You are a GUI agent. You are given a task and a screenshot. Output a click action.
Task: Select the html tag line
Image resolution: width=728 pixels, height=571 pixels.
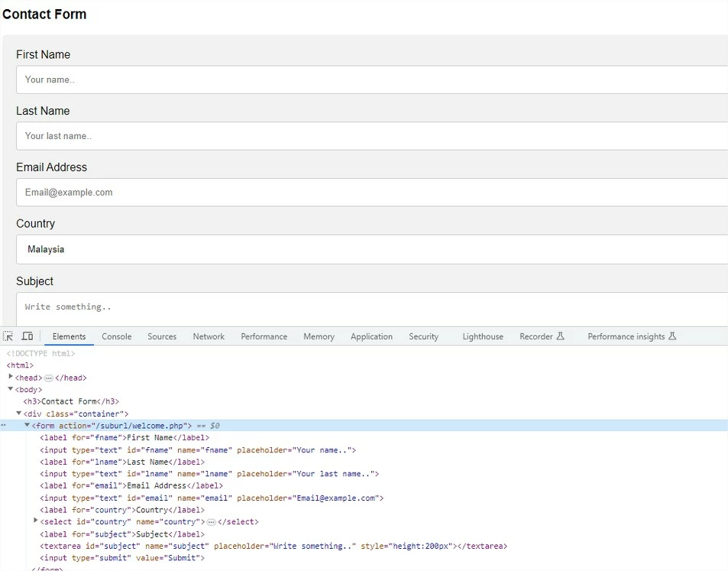click(20, 365)
